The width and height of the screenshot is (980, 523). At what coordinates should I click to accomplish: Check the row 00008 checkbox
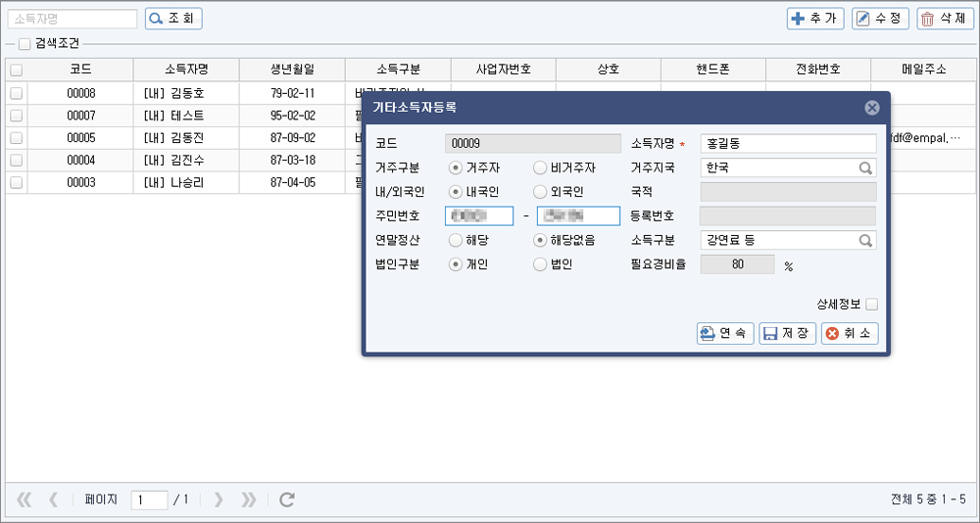point(17,94)
